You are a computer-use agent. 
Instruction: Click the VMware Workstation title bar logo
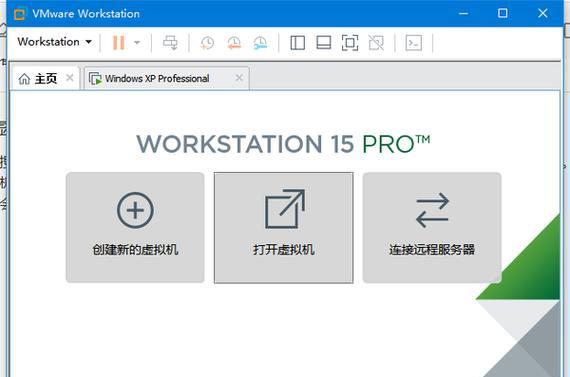20,14
